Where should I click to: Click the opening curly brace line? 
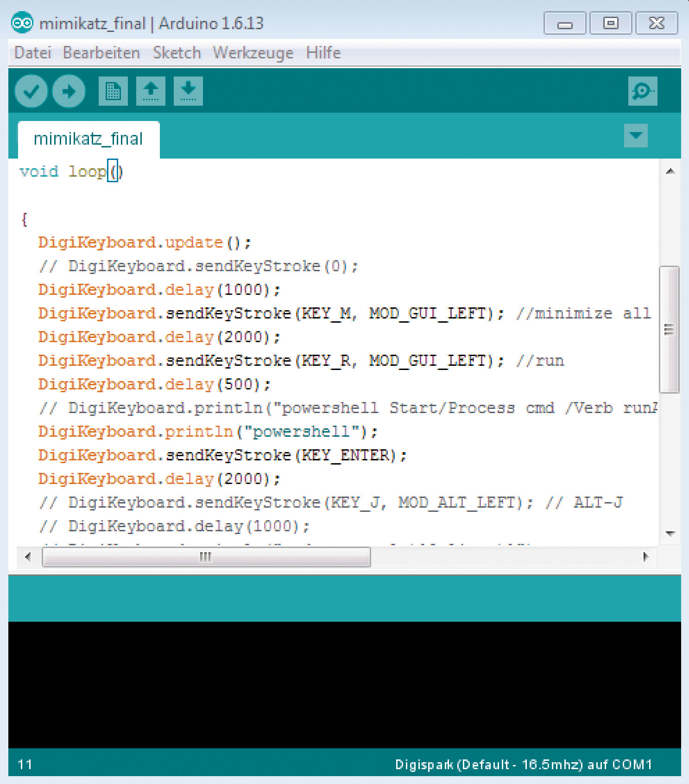[x=24, y=219]
